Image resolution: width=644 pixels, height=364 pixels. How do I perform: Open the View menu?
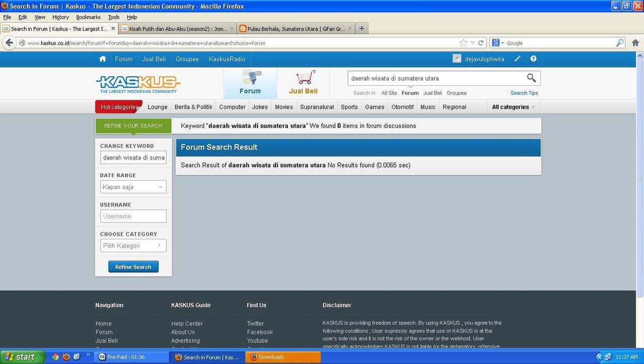(40, 17)
